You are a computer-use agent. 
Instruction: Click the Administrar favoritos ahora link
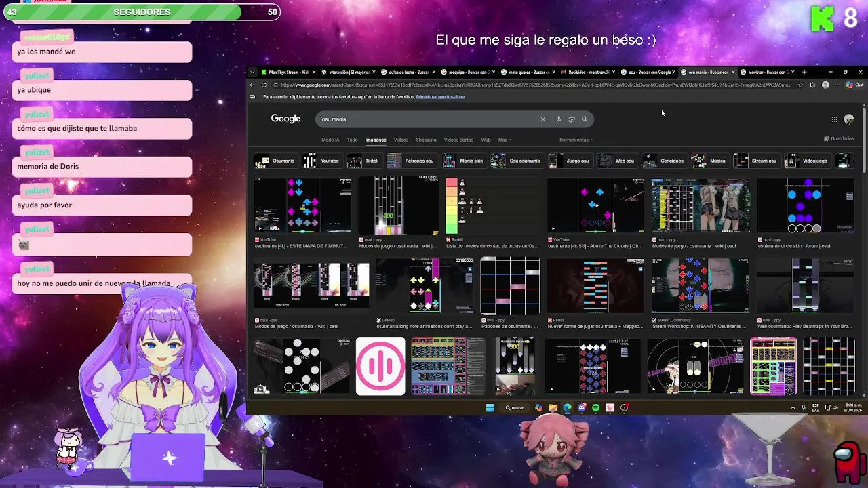[440, 97]
